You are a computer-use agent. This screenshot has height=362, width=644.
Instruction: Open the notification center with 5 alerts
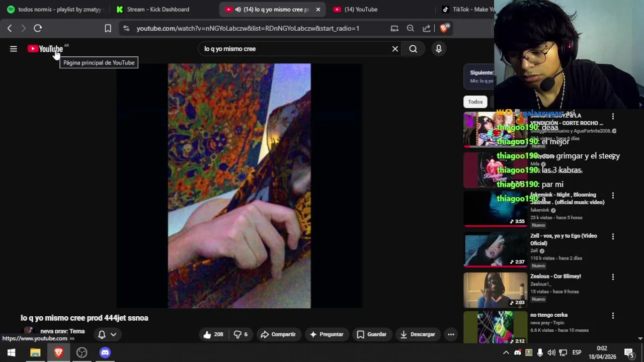click(x=629, y=352)
